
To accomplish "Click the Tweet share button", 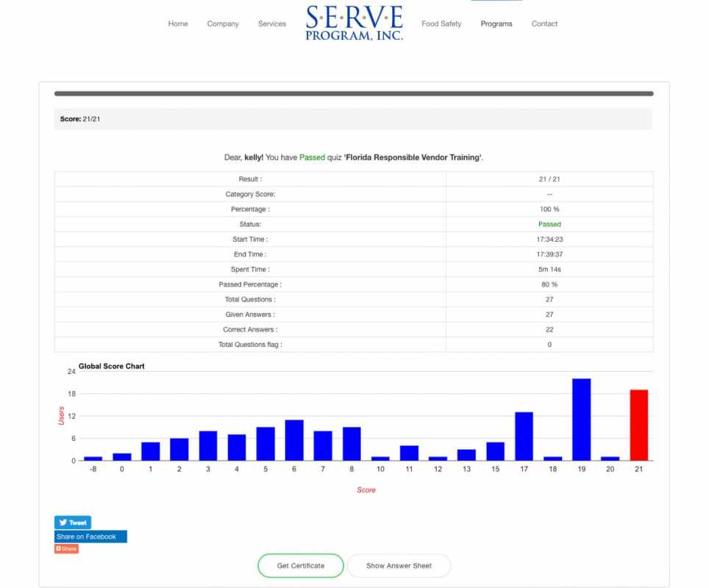I will tap(73, 523).
